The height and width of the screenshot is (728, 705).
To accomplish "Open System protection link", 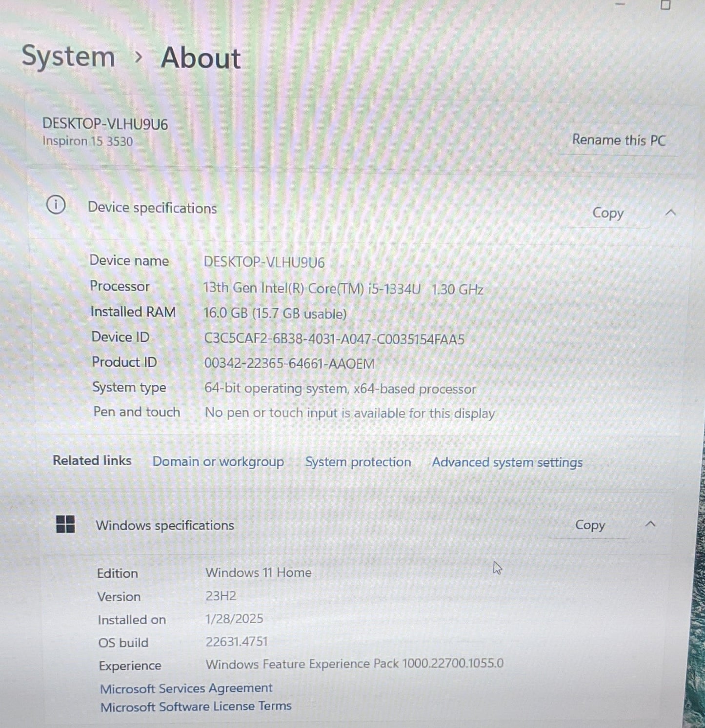I will click(358, 462).
